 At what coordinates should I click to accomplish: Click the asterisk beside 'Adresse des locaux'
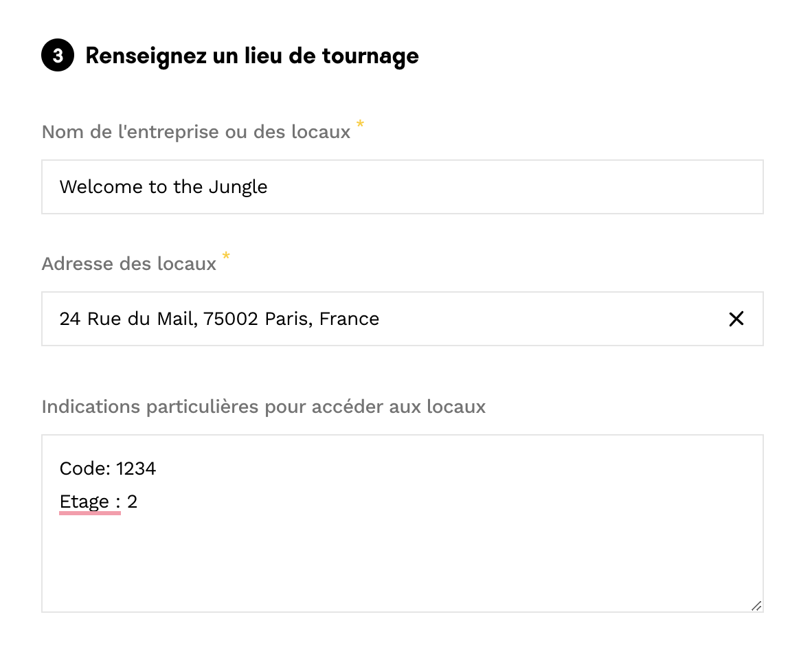click(226, 257)
